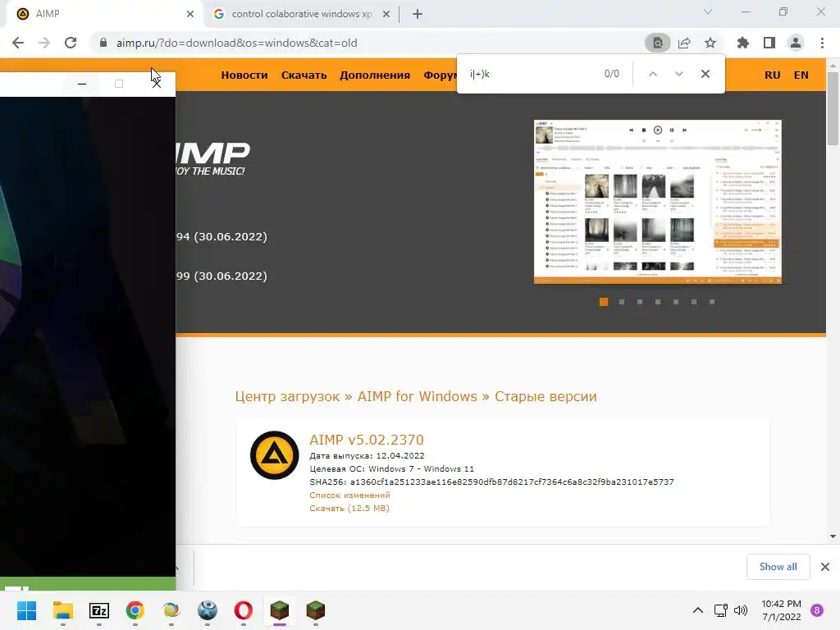The height and width of the screenshot is (630, 840).
Task: Open the Список изменений link
Action: (x=349, y=495)
